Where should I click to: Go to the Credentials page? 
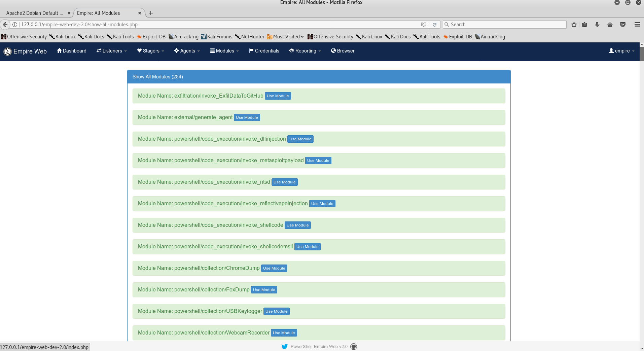click(264, 51)
